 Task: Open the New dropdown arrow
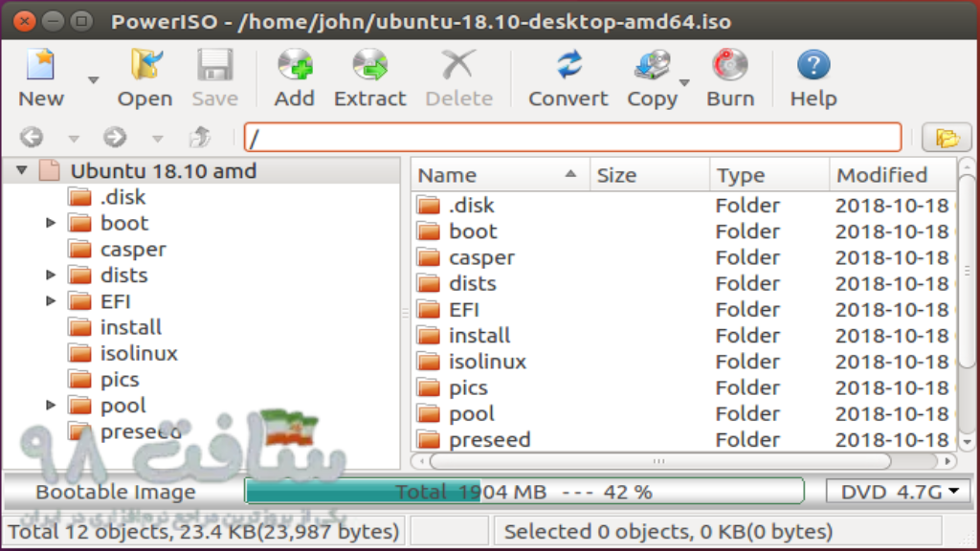pos(93,80)
